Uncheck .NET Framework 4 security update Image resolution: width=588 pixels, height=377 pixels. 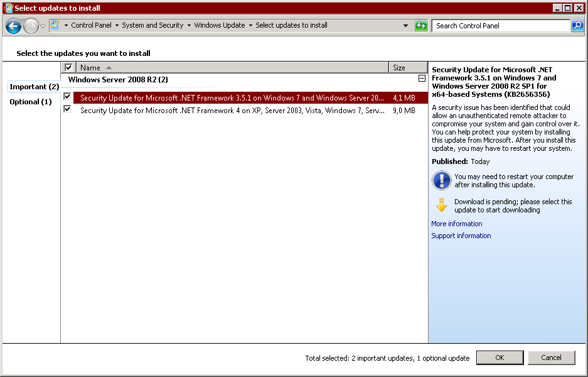pyautogui.click(x=67, y=109)
